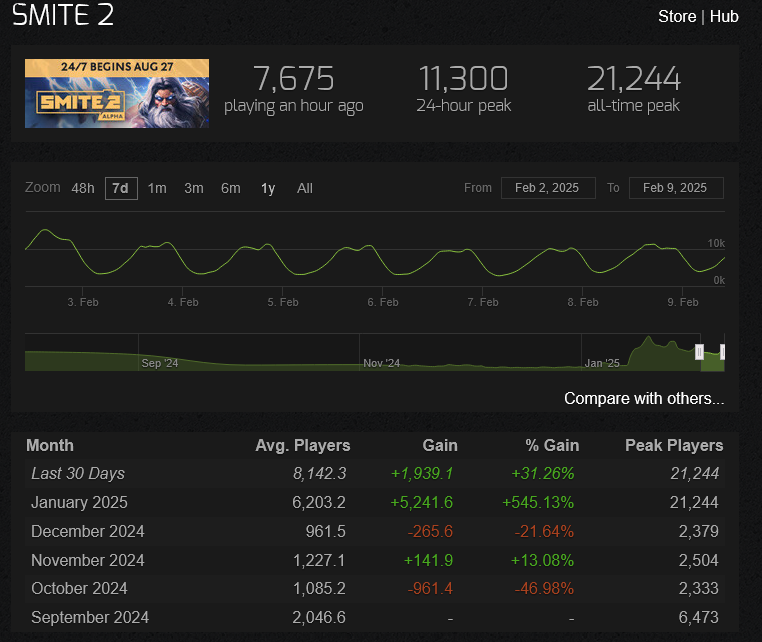Set chart zoom to 48h
Screen dimensions: 762x642
tap(83, 189)
